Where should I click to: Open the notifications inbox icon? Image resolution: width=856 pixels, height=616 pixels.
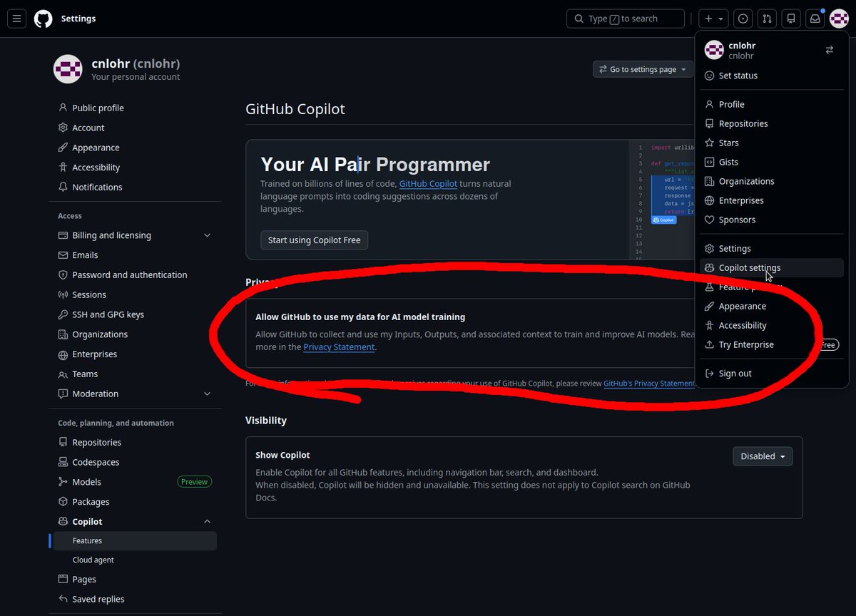click(815, 19)
